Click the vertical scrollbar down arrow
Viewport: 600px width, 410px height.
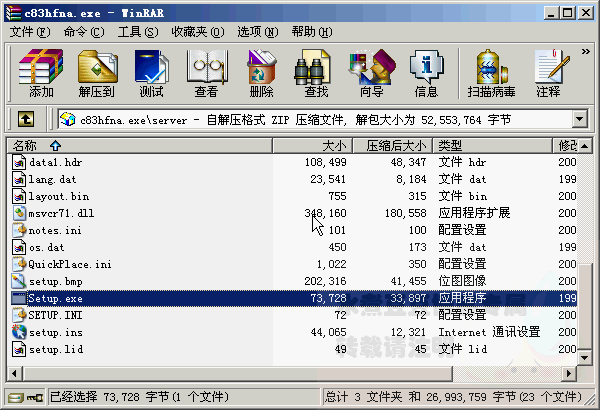(585, 358)
